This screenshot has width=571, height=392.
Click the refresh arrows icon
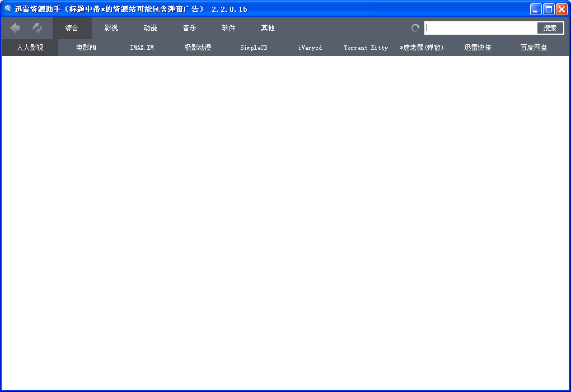37,27
